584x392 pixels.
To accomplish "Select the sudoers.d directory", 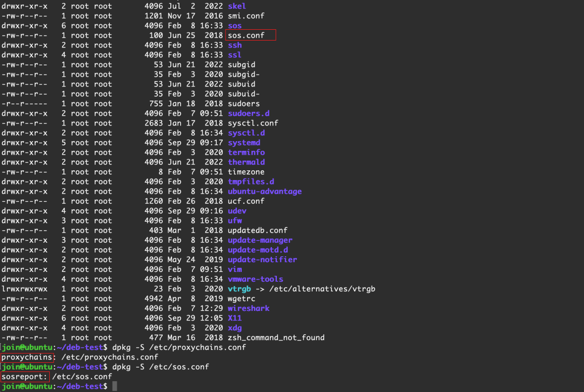I will (248, 113).
